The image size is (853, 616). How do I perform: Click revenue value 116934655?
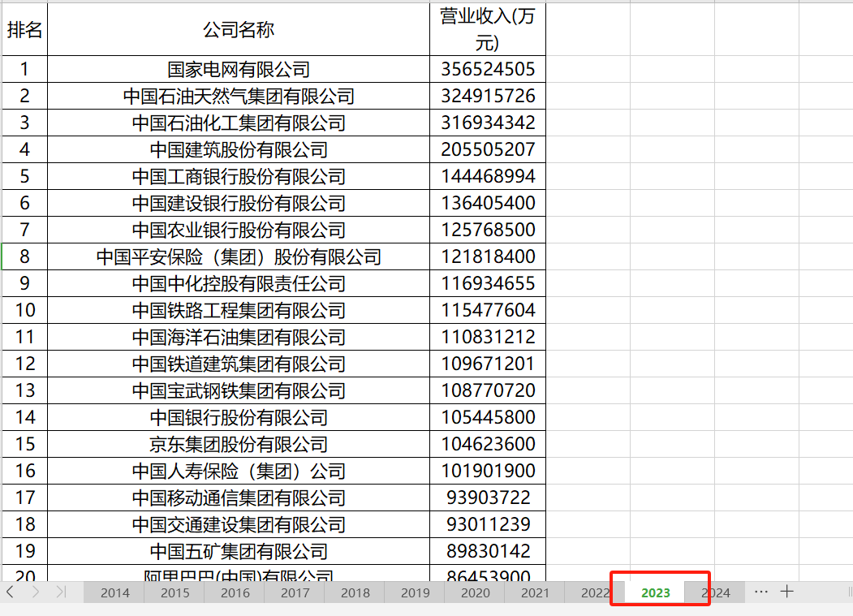(488, 283)
